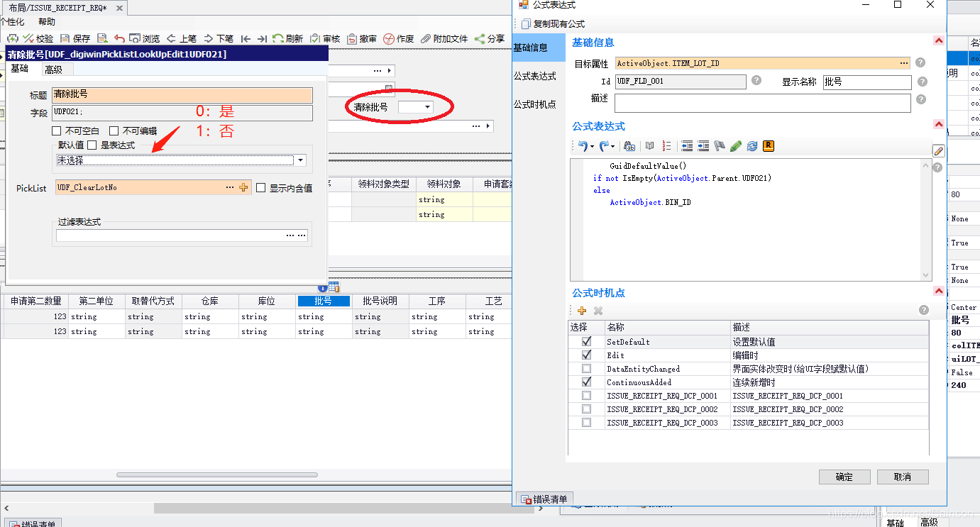Click ellipsis button of PickList field
The width and height of the screenshot is (980, 527).
coord(230,187)
